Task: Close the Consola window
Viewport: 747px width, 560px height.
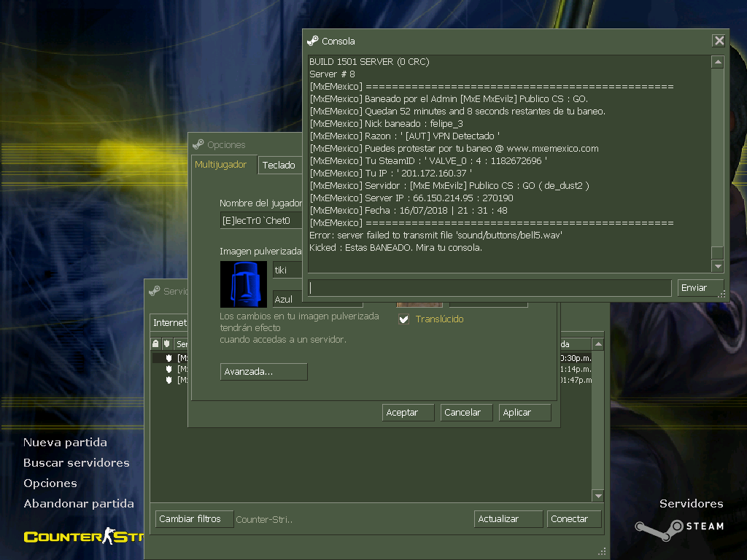Action: click(x=719, y=41)
